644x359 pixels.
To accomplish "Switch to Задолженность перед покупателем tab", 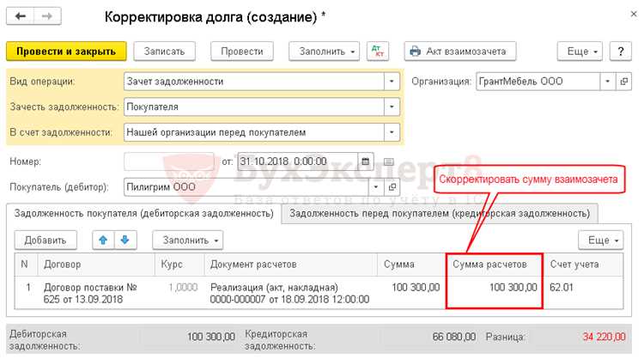I will (440, 214).
